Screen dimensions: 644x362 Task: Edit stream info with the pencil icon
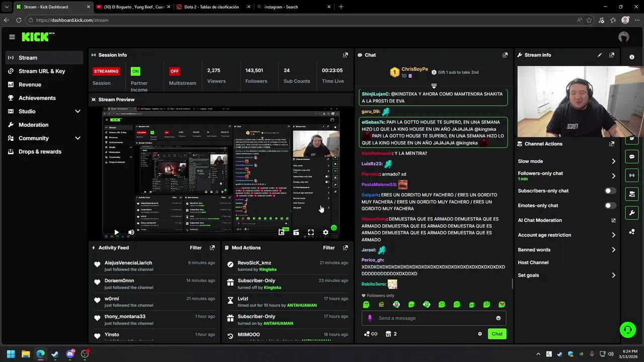(x=600, y=55)
